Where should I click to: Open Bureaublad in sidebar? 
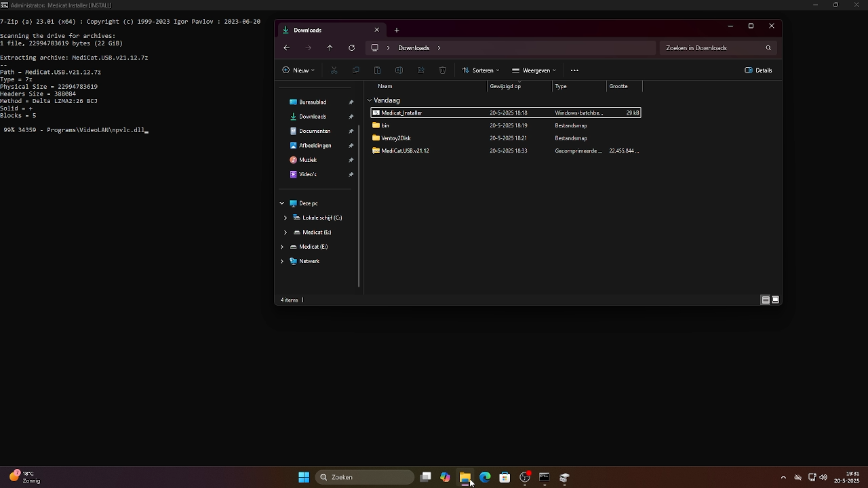click(x=313, y=102)
